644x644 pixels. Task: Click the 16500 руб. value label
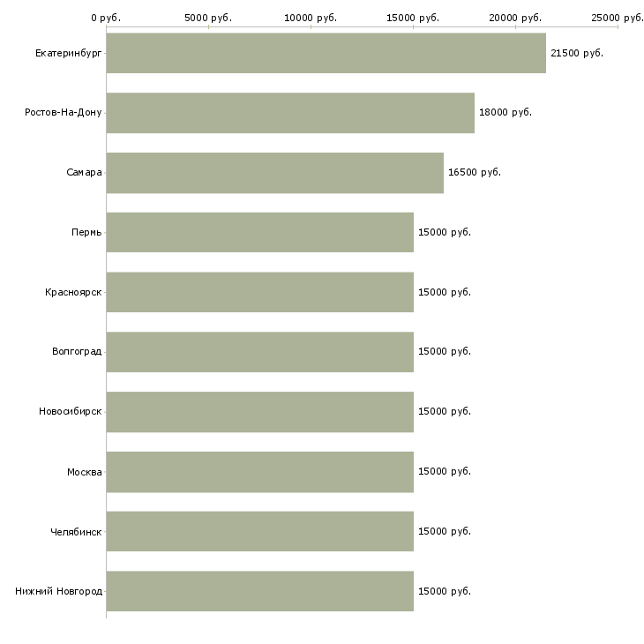click(x=474, y=173)
